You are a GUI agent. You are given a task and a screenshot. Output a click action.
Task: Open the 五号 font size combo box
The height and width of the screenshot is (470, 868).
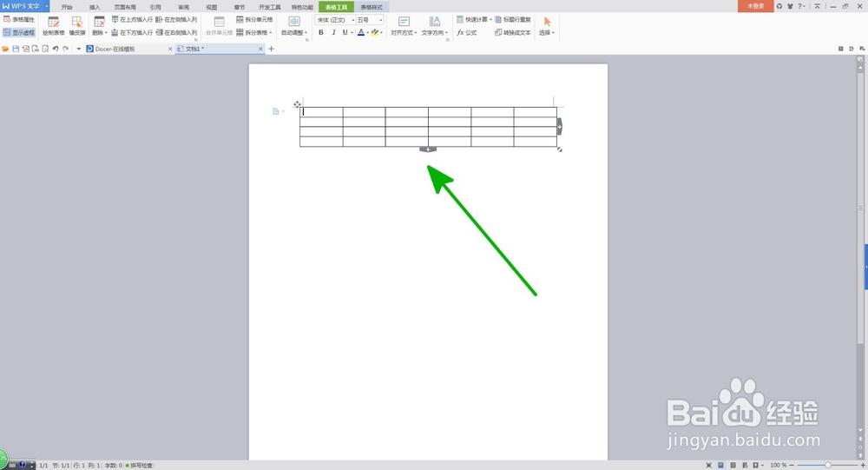(370, 20)
